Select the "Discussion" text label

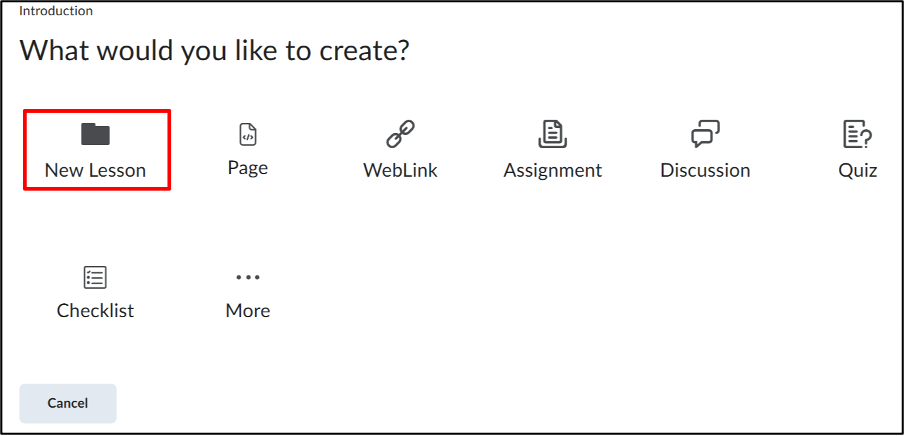(705, 170)
